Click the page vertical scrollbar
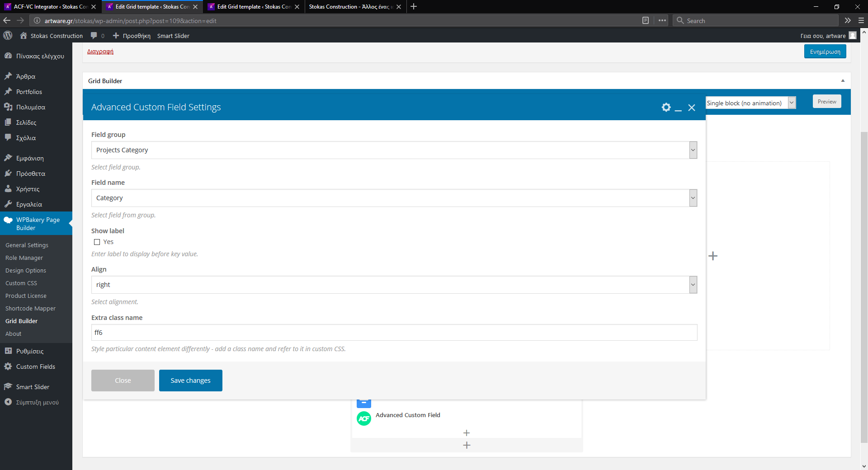Viewport: 868px width, 470px height. point(864,287)
